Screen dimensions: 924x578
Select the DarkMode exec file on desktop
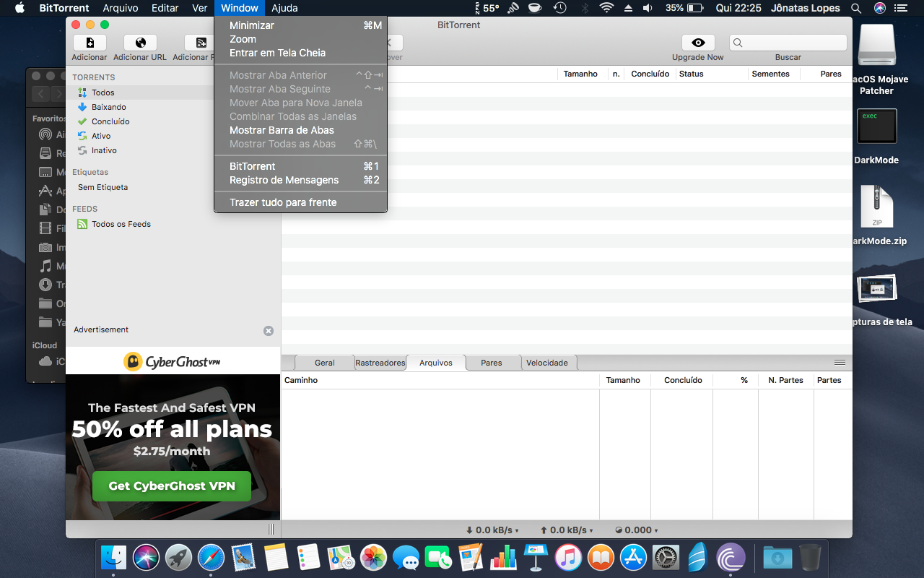coord(876,126)
